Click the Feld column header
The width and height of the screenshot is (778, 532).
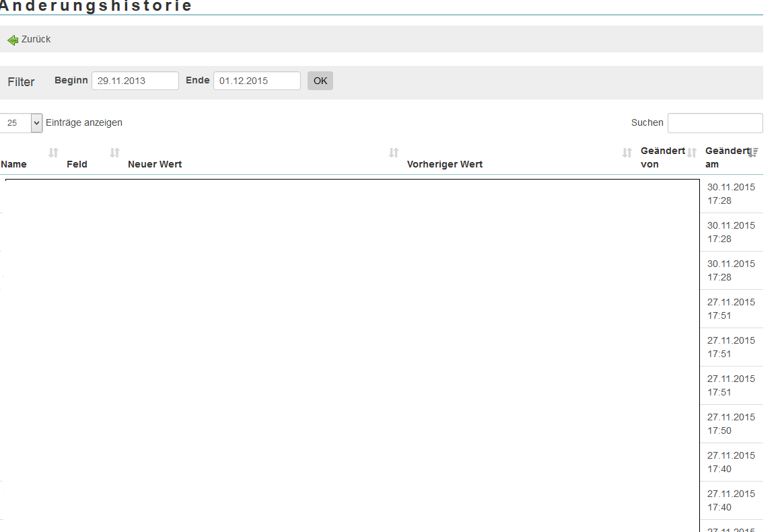tap(77, 164)
